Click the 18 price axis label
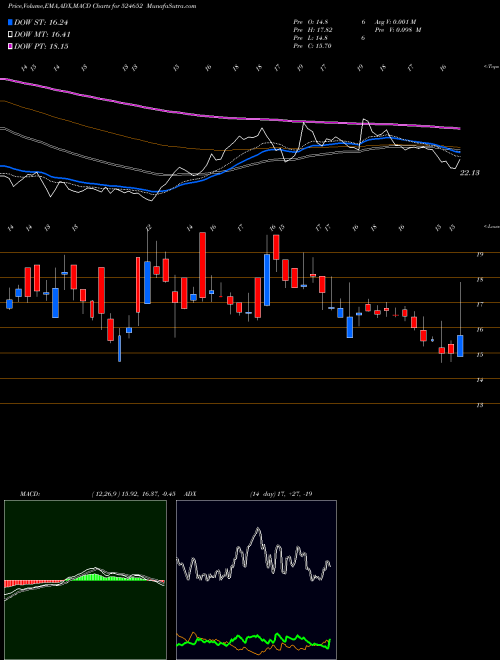The height and width of the screenshot is (660, 500). tap(479, 279)
